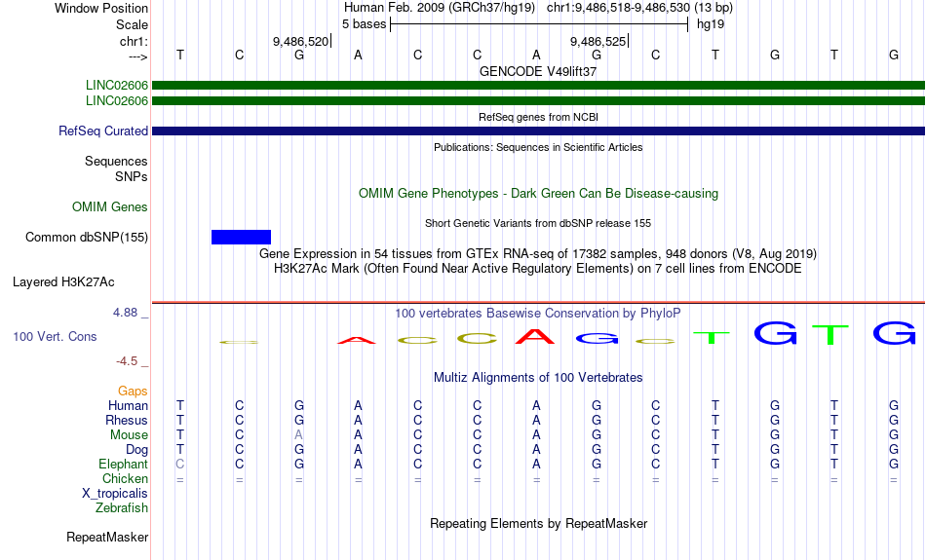The image size is (926, 560).
Task: Open Publications: Sequences in Scientific Articles title
Action: (x=538, y=147)
